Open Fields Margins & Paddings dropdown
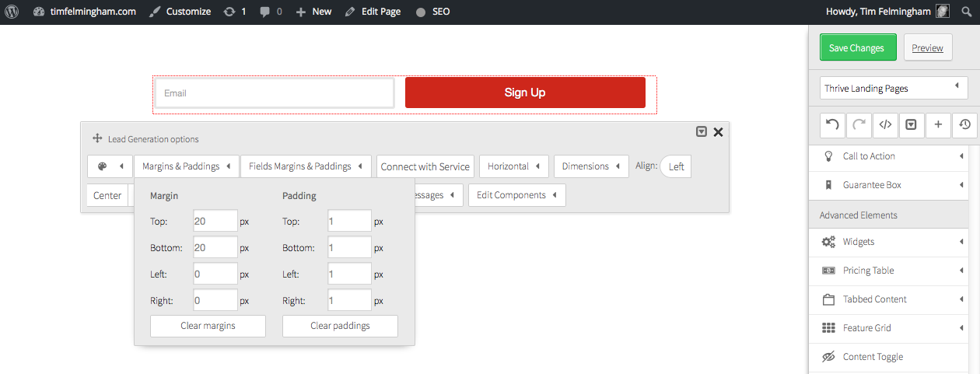 (x=306, y=166)
